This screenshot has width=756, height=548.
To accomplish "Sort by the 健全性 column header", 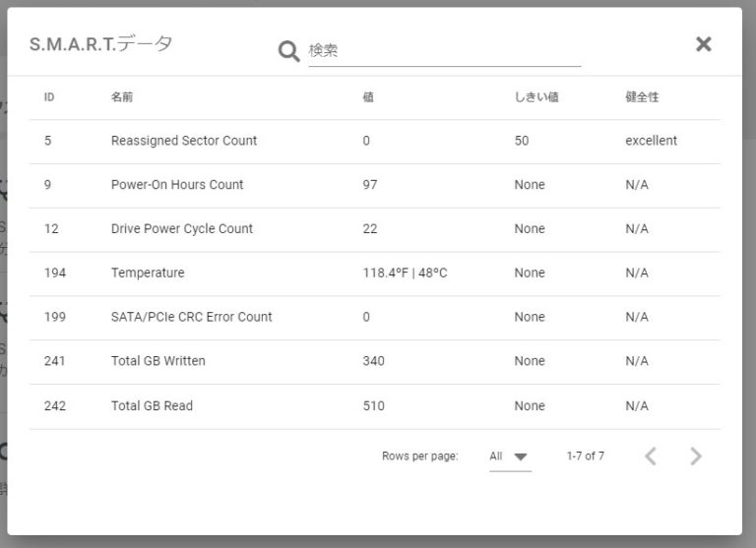I will pyautogui.click(x=642, y=97).
